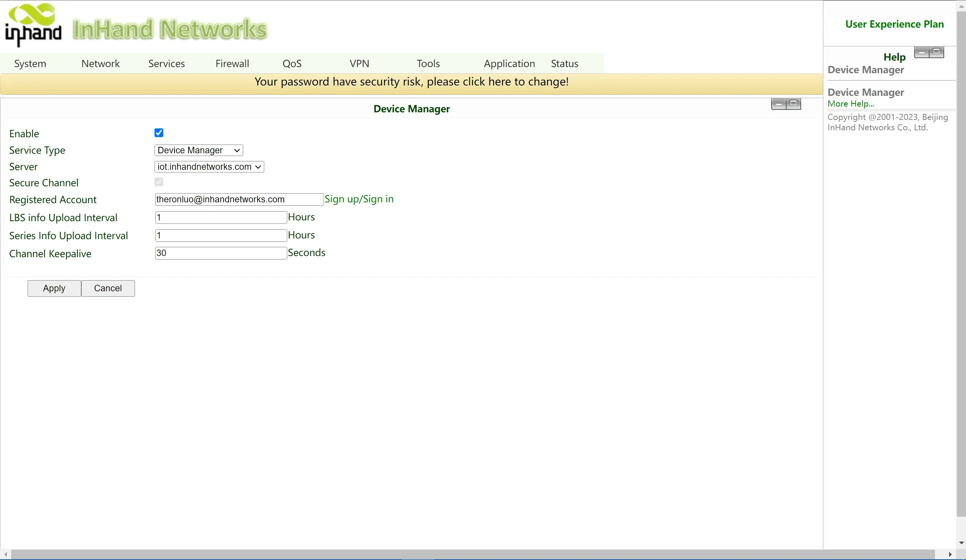Open the User Experience Plan link
Screen dimensions: 966x560
point(894,24)
